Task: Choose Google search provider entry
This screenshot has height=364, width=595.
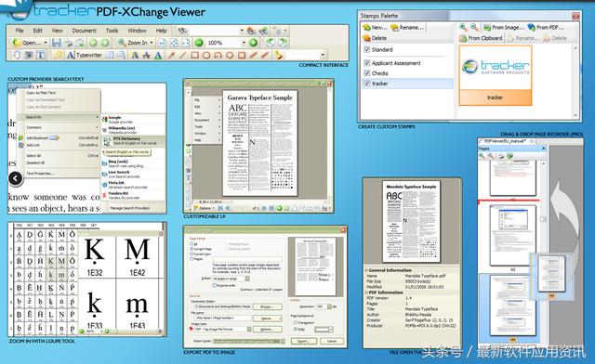Action: point(134,120)
